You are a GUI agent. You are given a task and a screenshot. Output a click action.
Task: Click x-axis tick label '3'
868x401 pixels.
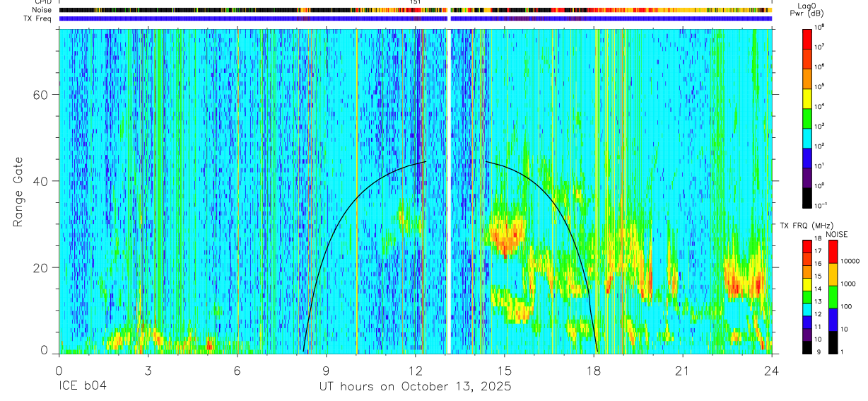(x=148, y=371)
